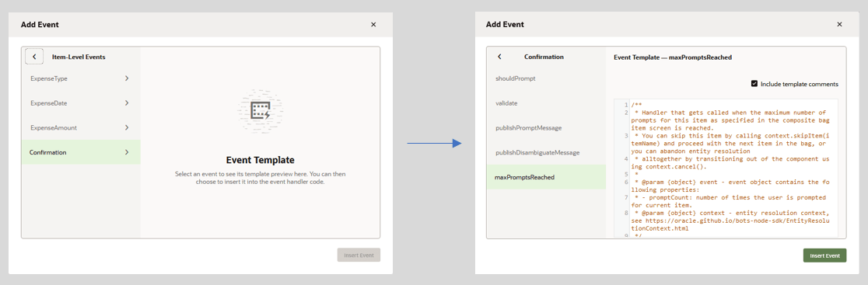
Task: Click code line number 1
Action: (625, 105)
